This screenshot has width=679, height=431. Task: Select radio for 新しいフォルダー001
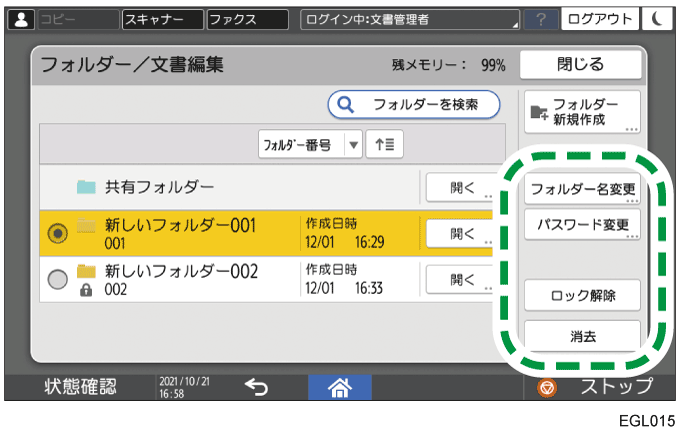coord(58,233)
